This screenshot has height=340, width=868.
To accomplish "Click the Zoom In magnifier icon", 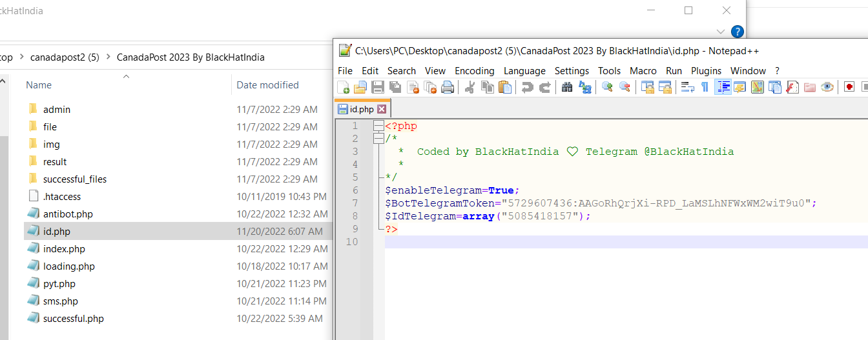I will pos(607,87).
